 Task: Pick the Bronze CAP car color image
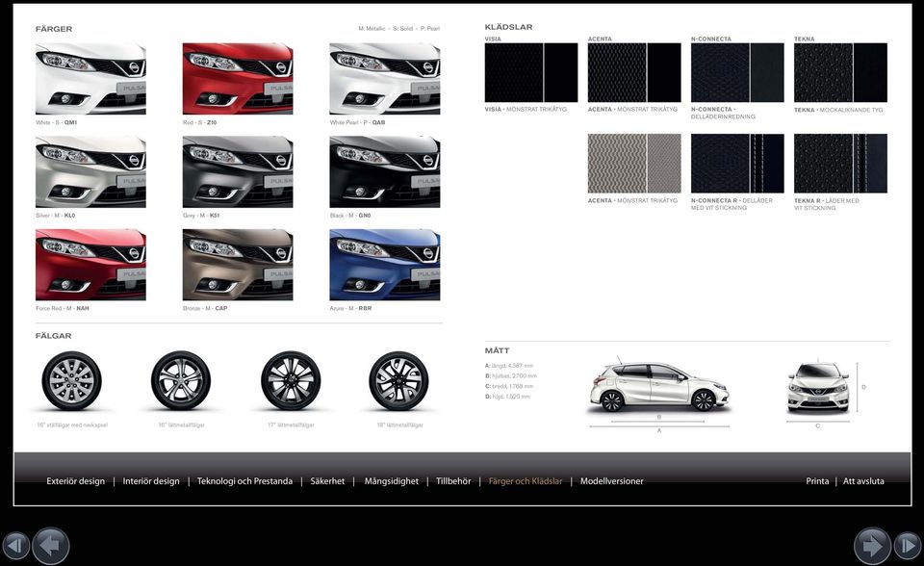pos(238,265)
